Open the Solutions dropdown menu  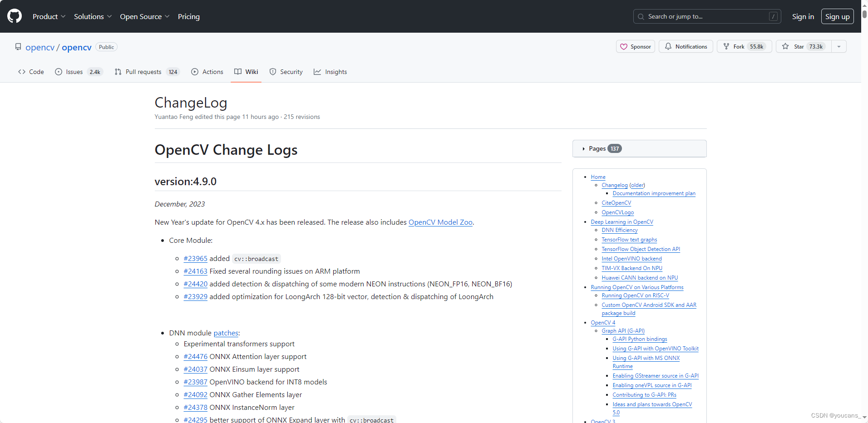click(x=93, y=16)
